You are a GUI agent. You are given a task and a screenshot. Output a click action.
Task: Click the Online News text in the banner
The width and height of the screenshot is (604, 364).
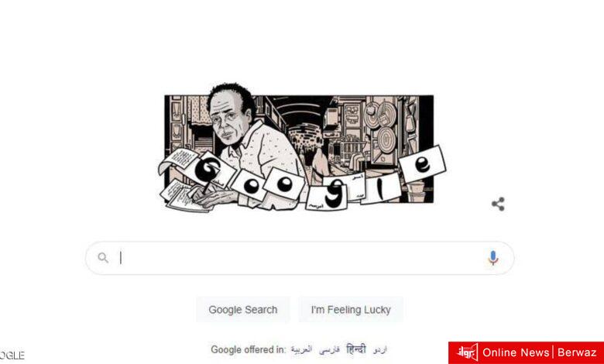[516, 352]
